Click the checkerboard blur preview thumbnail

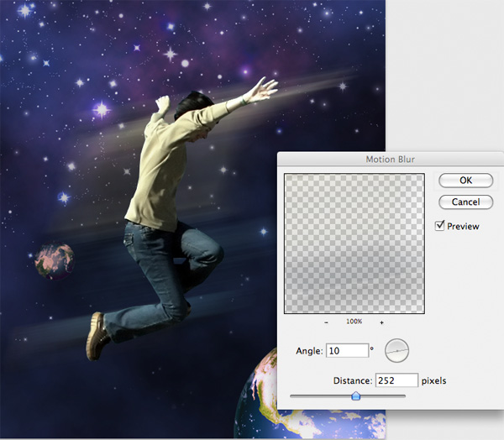tap(354, 244)
